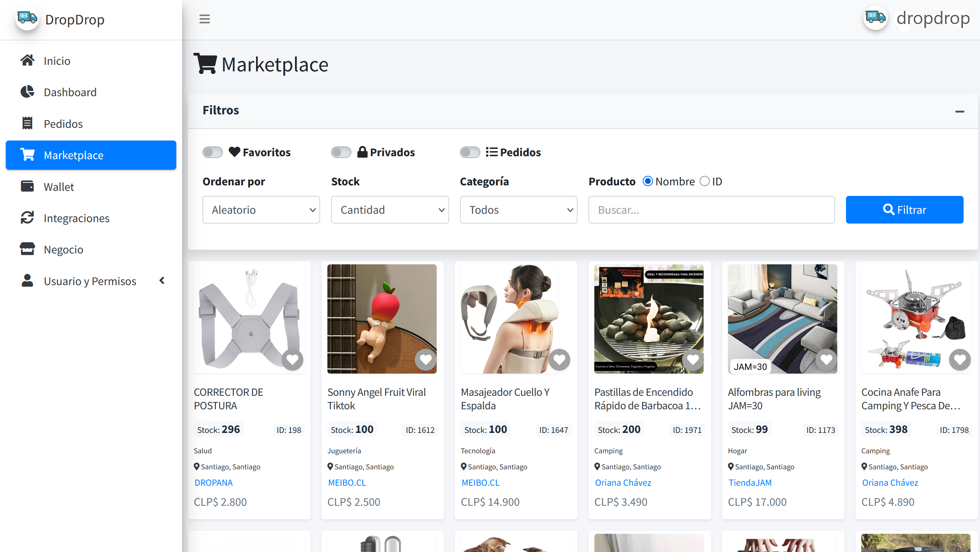This screenshot has width=980, height=552.
Task: Select the ID radio button for Producto
Action: point(704,181)
